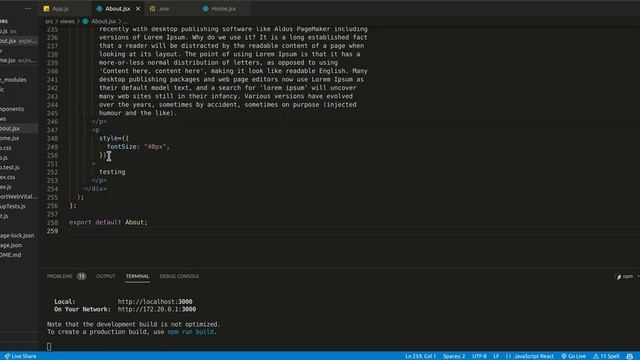Click the problems count badge 15

pos(82,276)
